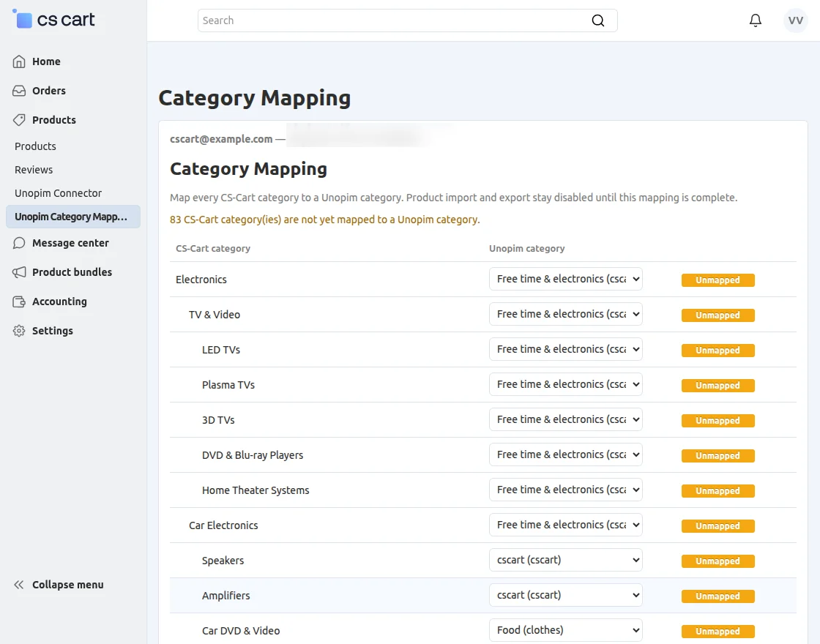Viewport: 820px width, 644px height.
Task: Open Unopim Connector link
Action: [58, 193]
